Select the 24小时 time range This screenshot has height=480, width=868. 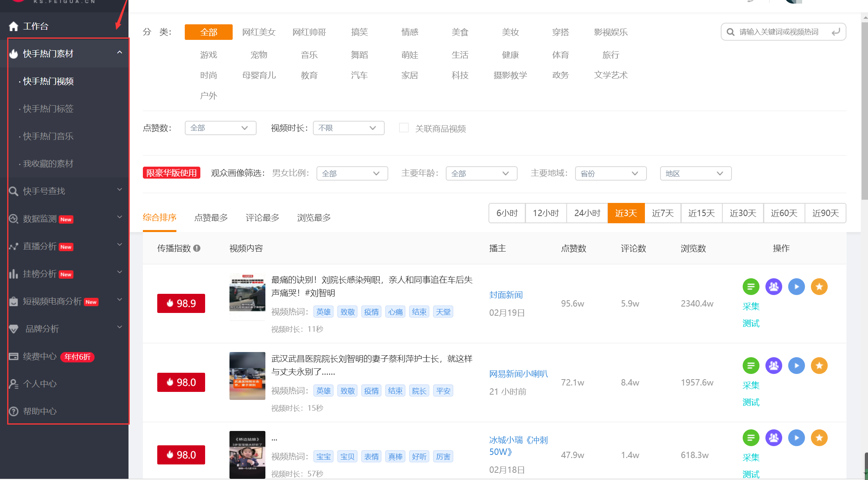[587, 213]
